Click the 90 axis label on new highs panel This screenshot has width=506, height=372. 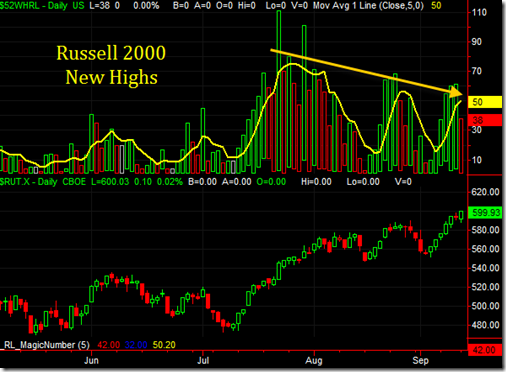pyautogui.click(x=477, y=42)
